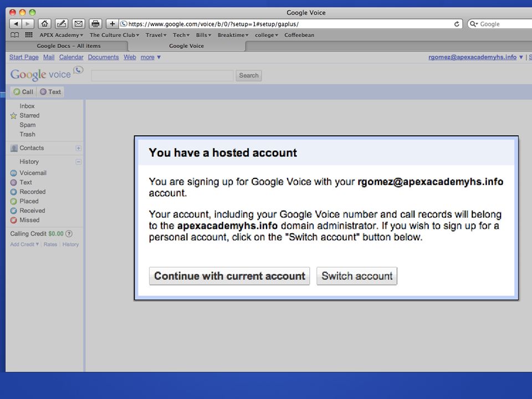Open the Bills bookmarks dropdown
This screenshot has height=399, width=532.
point(203,35)
